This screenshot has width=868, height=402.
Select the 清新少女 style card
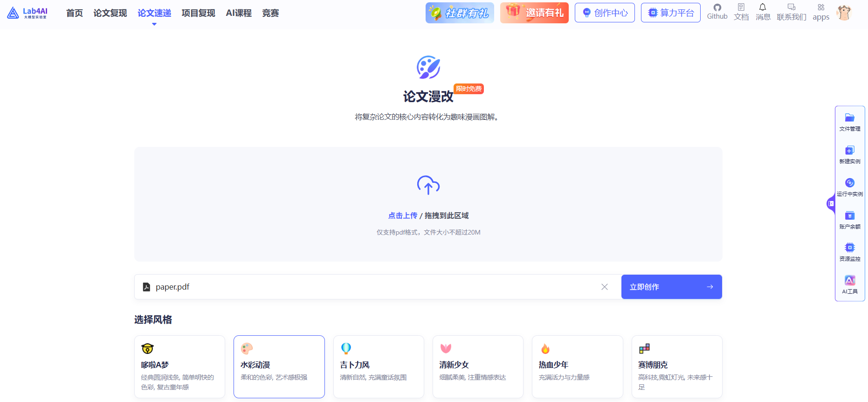[x=478, y=367]
